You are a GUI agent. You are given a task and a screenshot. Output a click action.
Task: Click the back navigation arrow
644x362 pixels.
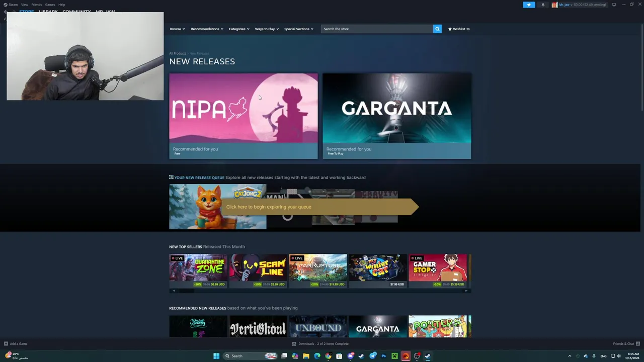pyautogui.click(x=5, y=12)
